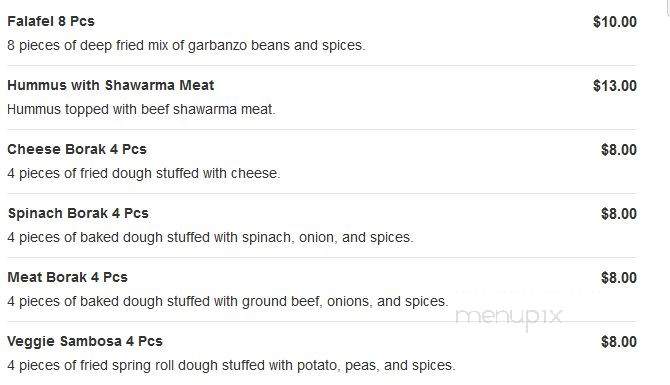Select the Meat Borak 4 Pcs title
670x385 pixels.
[x=68, y=278]
